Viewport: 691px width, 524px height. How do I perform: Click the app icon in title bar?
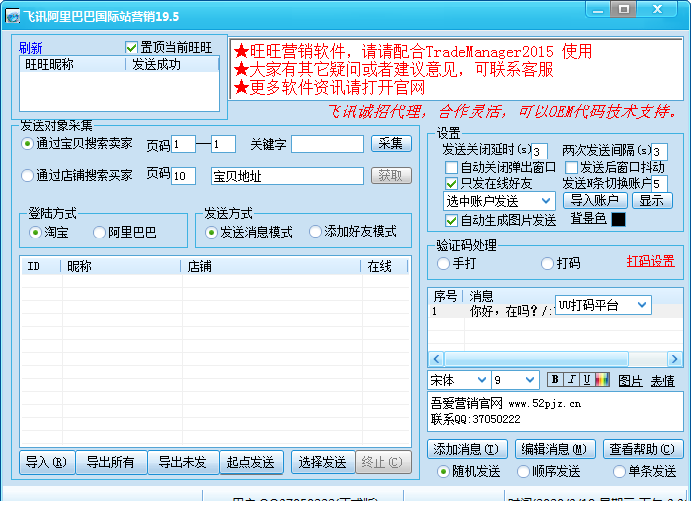[12, 16]
